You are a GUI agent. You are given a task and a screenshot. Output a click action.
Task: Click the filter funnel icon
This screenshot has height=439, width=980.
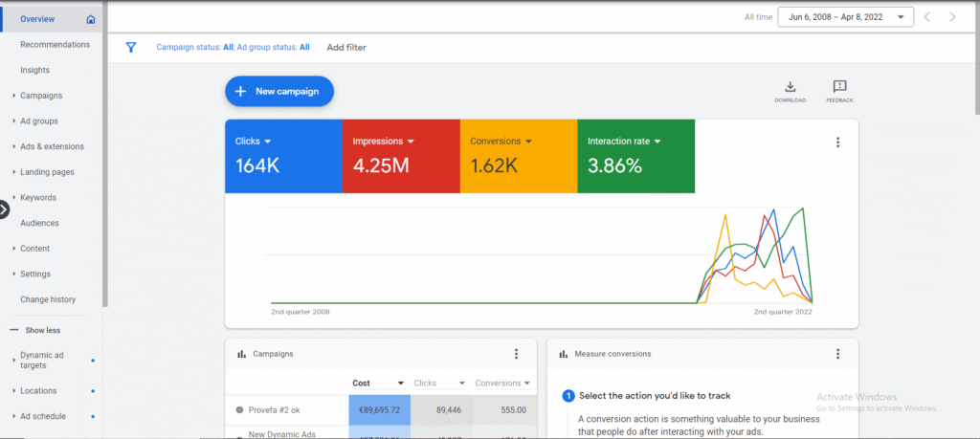point(131,47)
